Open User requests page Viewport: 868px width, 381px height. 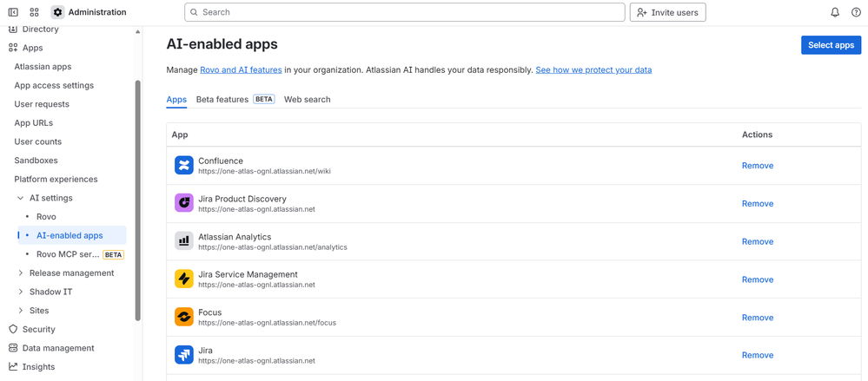(x=42, y=104)
